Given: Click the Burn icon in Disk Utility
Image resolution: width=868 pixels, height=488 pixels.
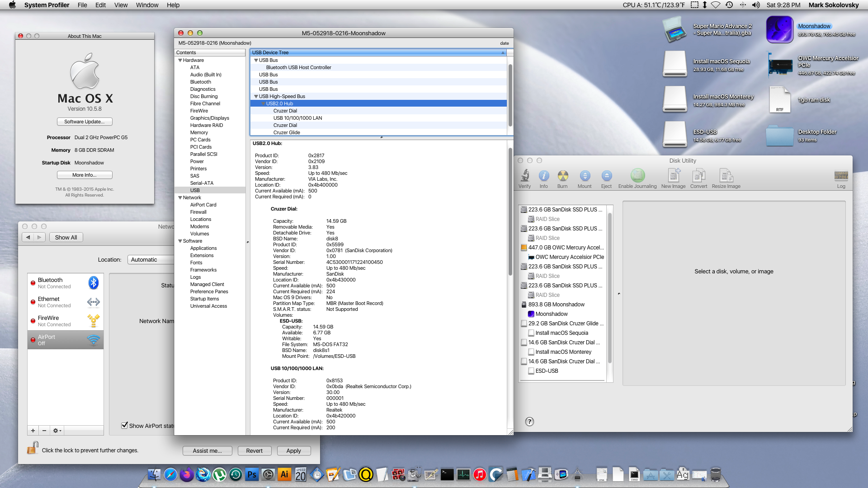Looking at the screenshot, I should point(562,176).
